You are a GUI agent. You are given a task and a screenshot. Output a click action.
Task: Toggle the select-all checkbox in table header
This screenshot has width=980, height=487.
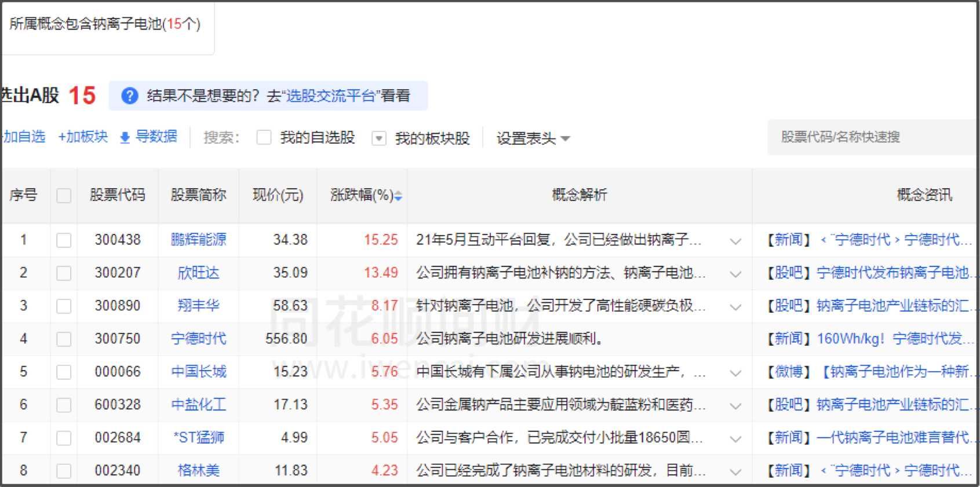coord(64,196)
